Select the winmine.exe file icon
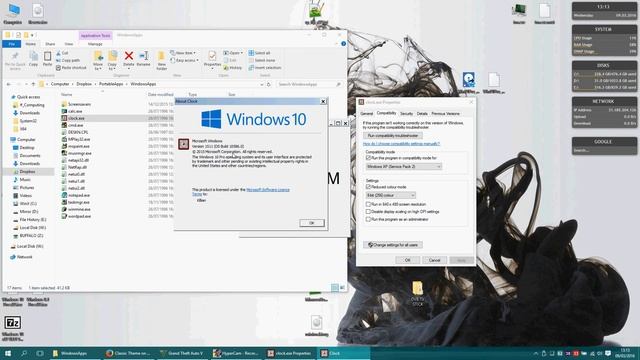 [x=64, y=209]
